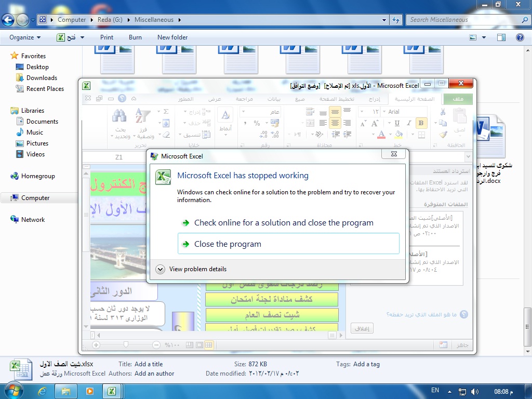
Task: Switch to the بيانات (Data) tab
Action: 274,99
